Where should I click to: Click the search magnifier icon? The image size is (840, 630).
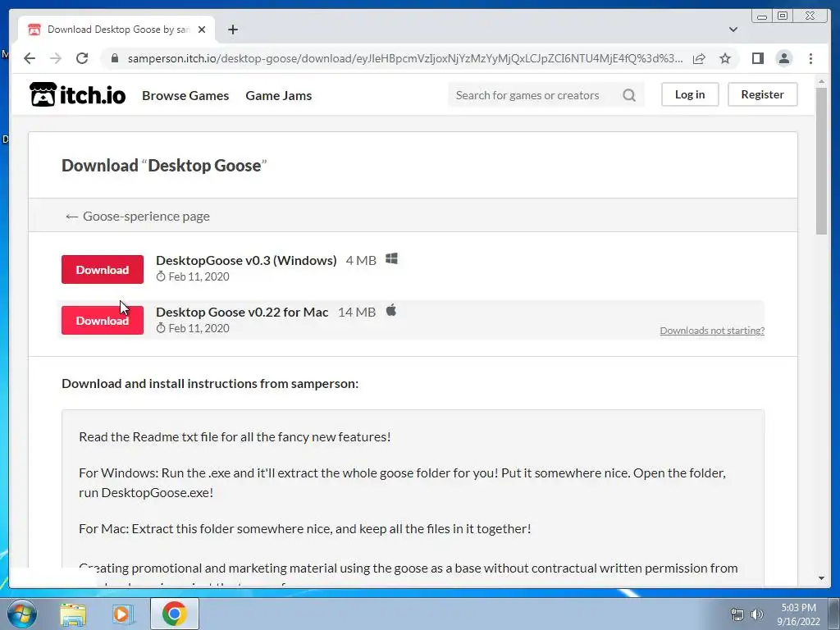click(629, 95)
